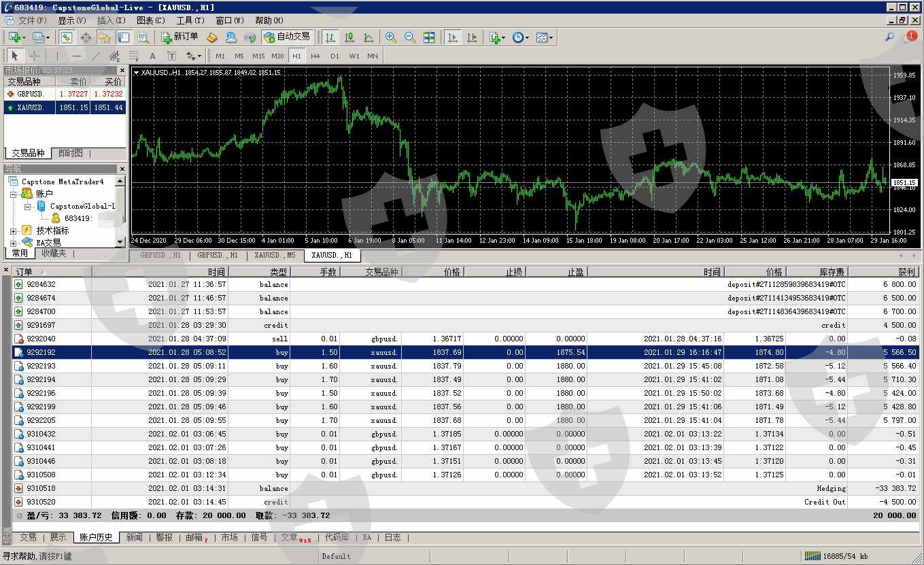The height and width of the screenshot is (565, 924).
Task: Expand the 技术指标 tree node
Action: [x=14, y=230]
